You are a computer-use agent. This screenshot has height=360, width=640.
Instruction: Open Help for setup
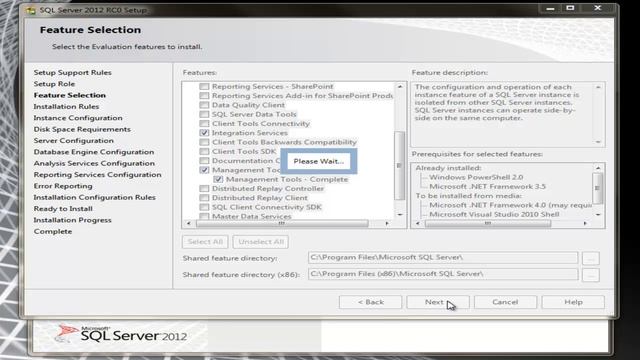coord(573,302)
